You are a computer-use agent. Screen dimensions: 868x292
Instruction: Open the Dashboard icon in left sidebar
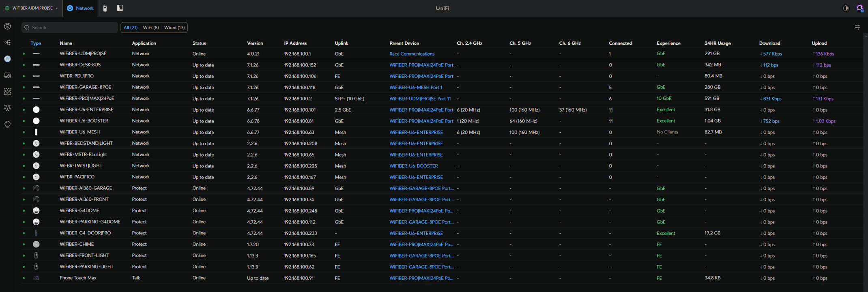7,26
